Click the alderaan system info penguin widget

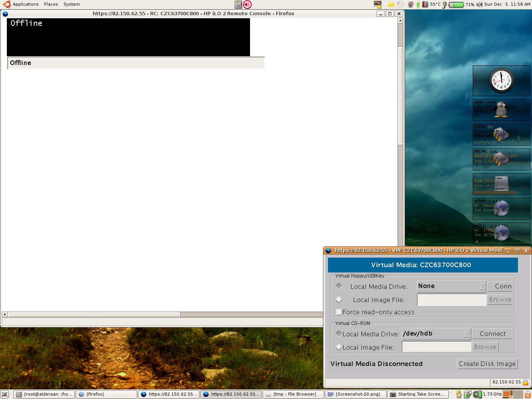pos(501,110)
